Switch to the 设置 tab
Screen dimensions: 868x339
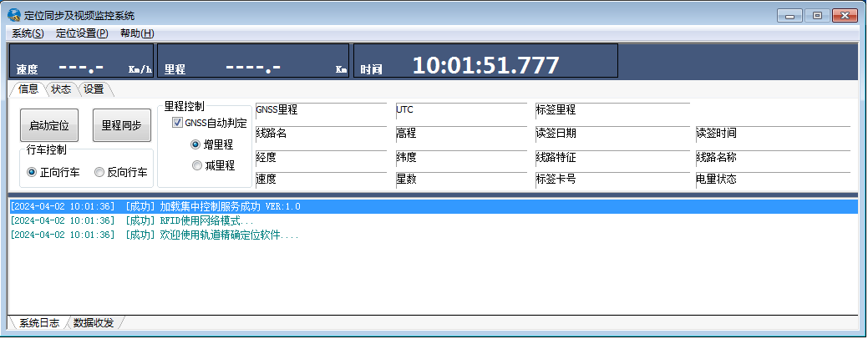click(94, 89)
